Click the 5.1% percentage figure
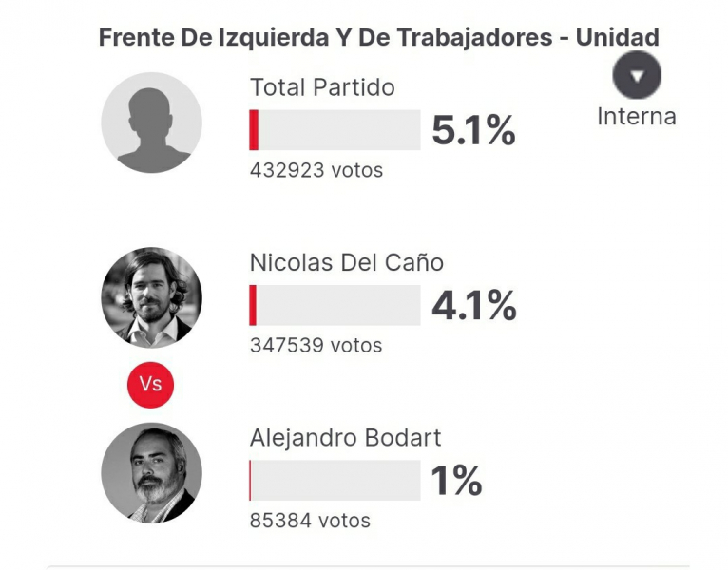 coord(473,130)
